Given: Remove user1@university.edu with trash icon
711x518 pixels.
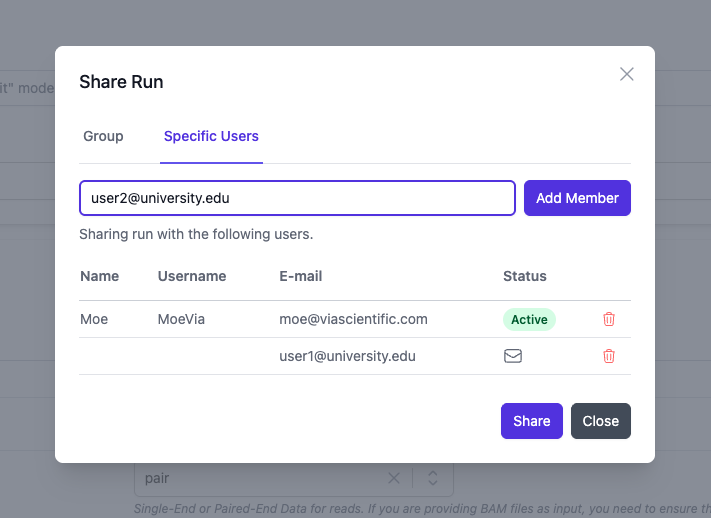Looking at the screenshot, I should pyautogui.click(x=609, y=356).
